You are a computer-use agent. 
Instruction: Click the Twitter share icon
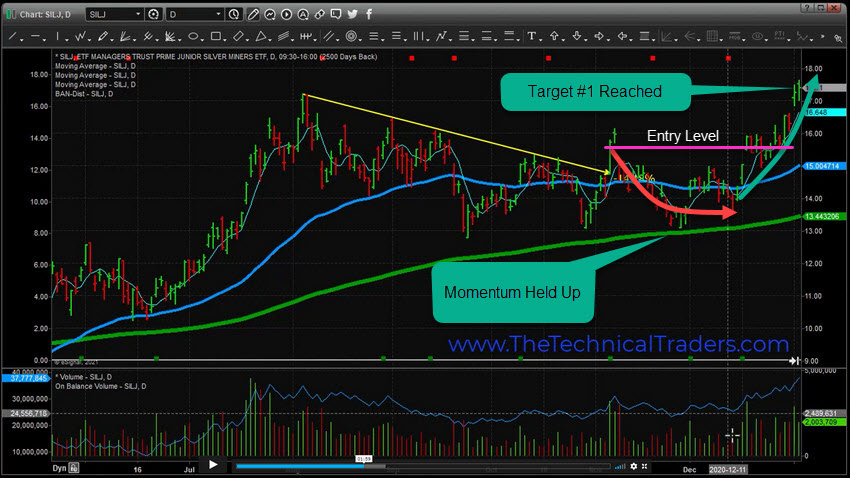click(x=352, y=15)
